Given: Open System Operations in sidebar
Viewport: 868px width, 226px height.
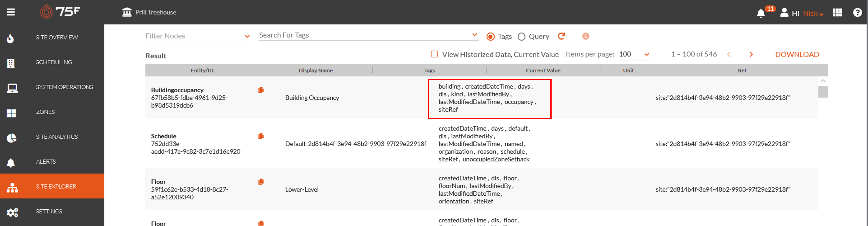Looking at the screenshot, I should [52, 87].
